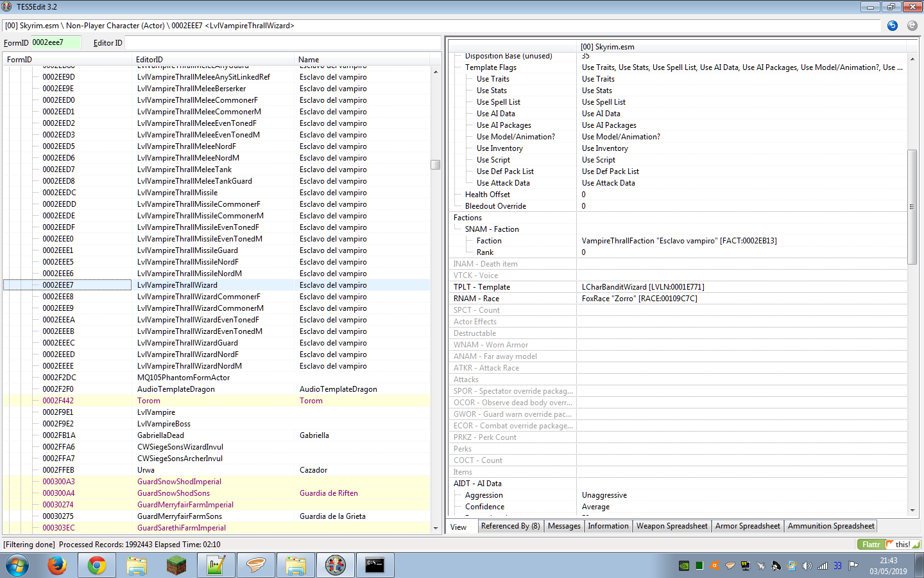Select the Urwa record row
This screenshot has width=924, height=578.
[217, 470]
